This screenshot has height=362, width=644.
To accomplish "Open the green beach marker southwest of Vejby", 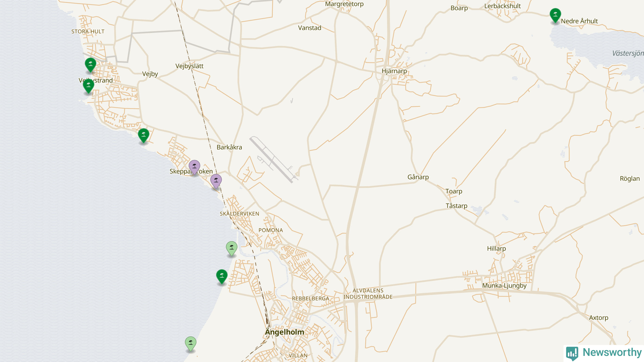I will tap(144, 135).
